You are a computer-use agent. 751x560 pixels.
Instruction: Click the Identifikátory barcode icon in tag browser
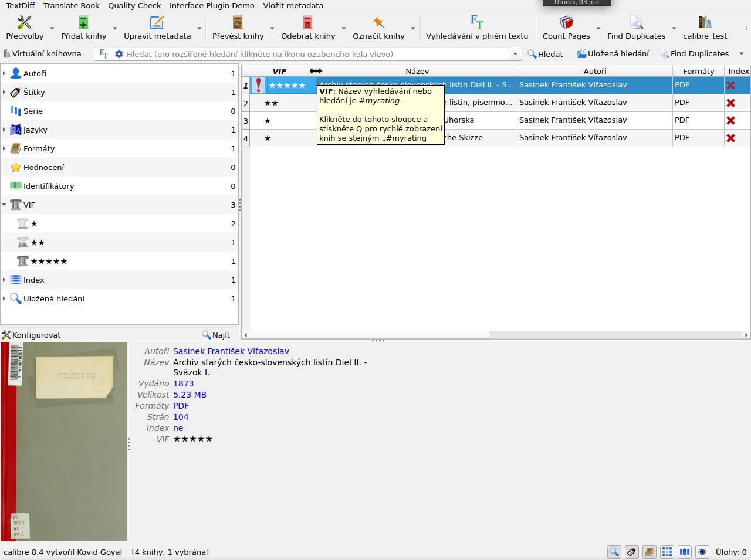(16, 186)
